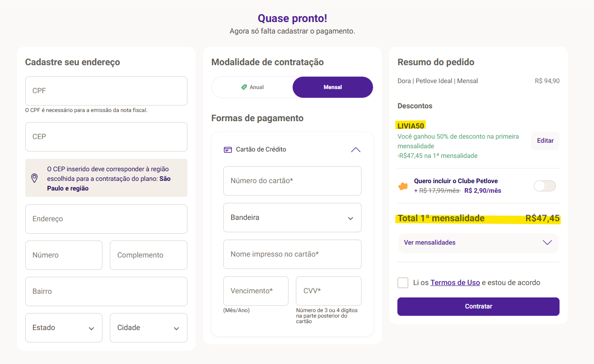Switch billing to the Anual option

click(252, 87)
